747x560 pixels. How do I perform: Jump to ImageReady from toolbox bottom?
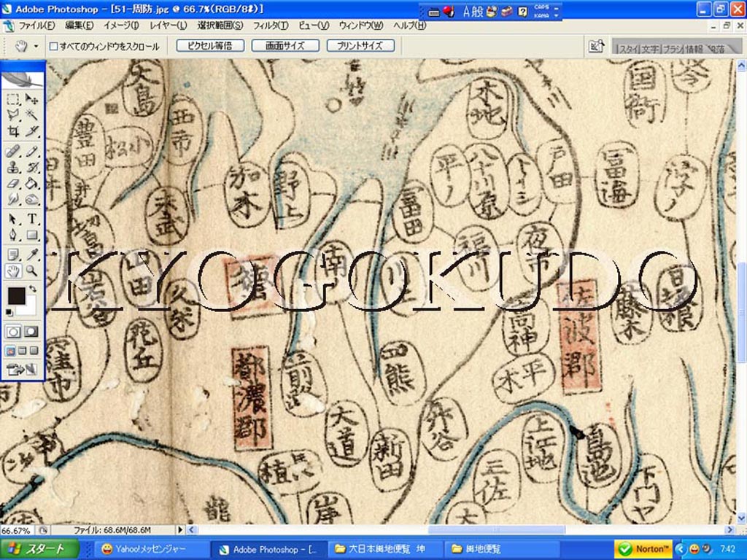coord(23,369)
